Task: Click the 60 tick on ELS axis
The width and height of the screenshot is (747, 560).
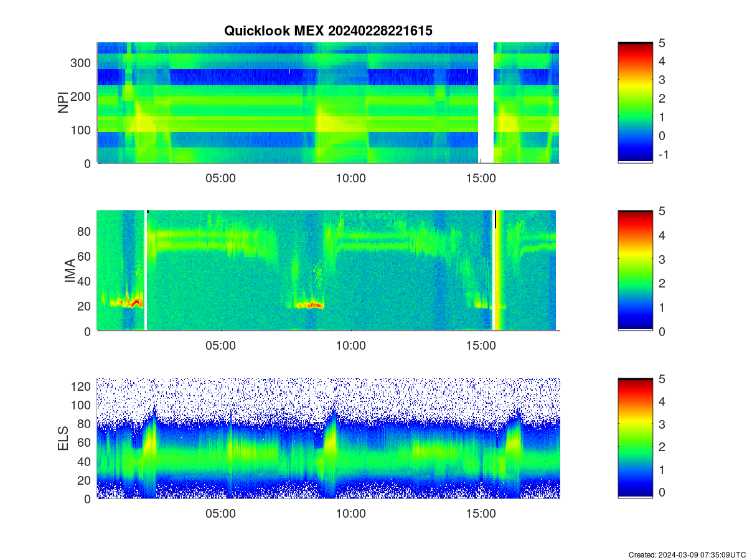Action: click(x=85, y=442)
